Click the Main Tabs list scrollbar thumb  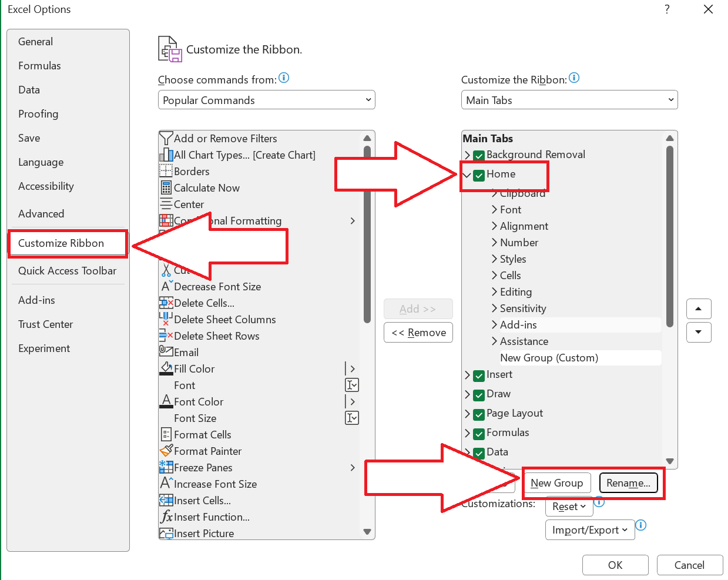tap(670, 236)
